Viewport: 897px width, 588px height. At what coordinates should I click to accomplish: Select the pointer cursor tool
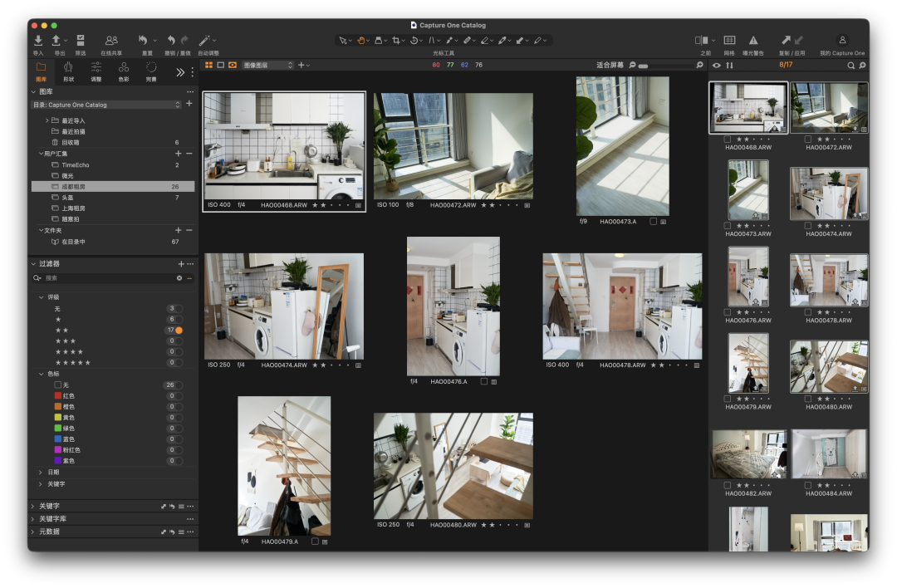tap(342, 41)
